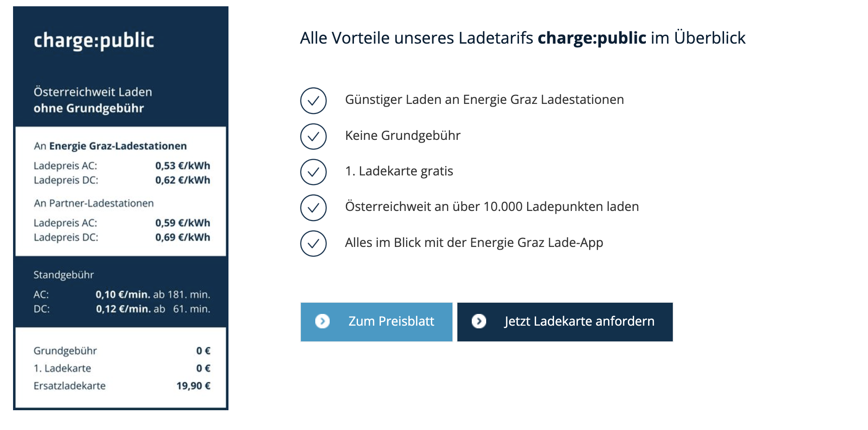Click checkmark icon beside Keine Grundgebühr
The width and height of the screenshot is (868, 430).
[313, 136]
